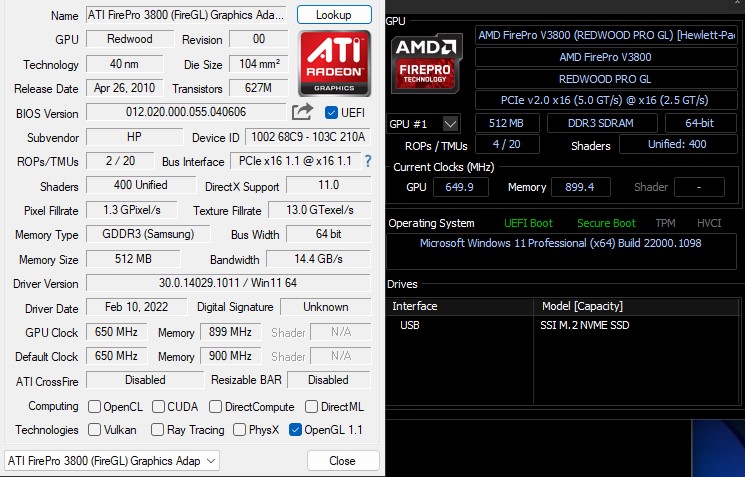Image resolution: width=745 pixels, height=477 pixels.
Task: Click the Default Clock memory value 900 MHz
Action: coord(230,356)
